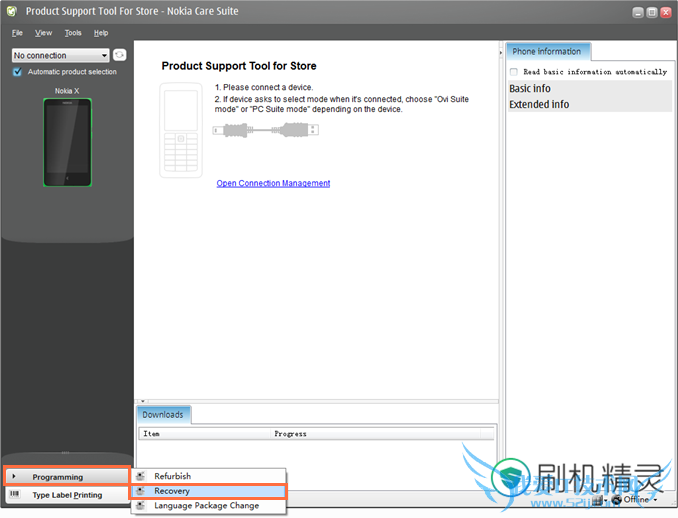
Task: Open the Offline status dropdown arrow
Action: pos(656,500)
